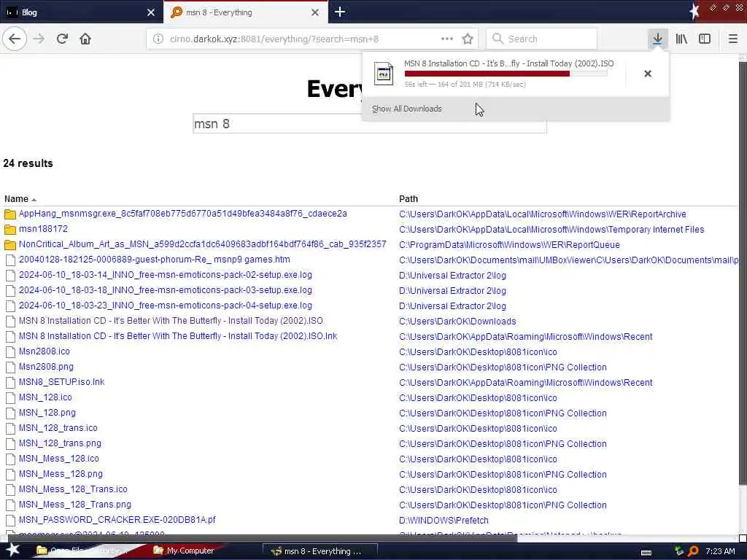Open emoticons-pack-02-setup.exe.log link
747x560 pixels.
[x=166, y=275]
